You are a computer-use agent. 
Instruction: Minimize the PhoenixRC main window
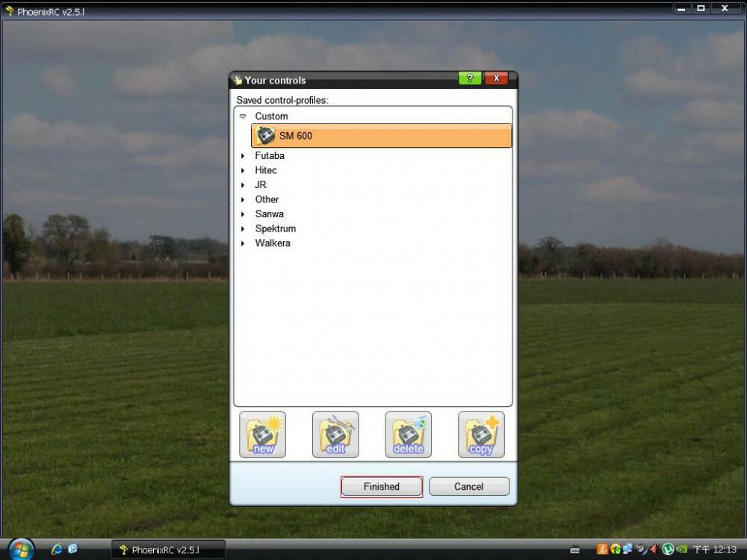(x=681, y=8)
